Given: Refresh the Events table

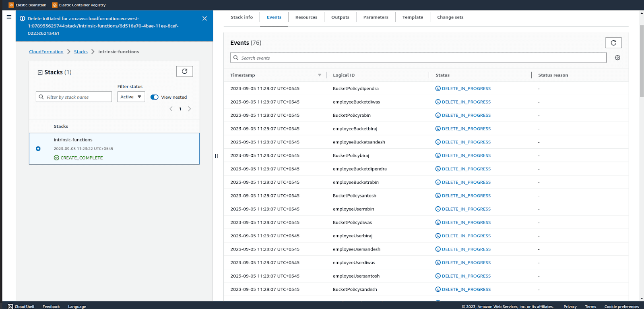Looking at the screenshot, I should click(x=613, y=43).
